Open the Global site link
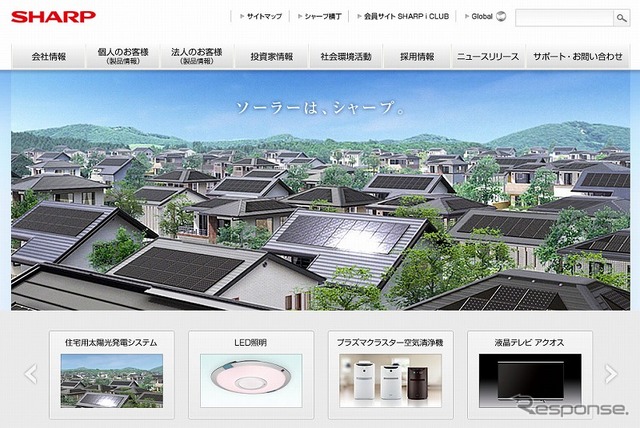 pyautogui.click(x=482, y=16)
